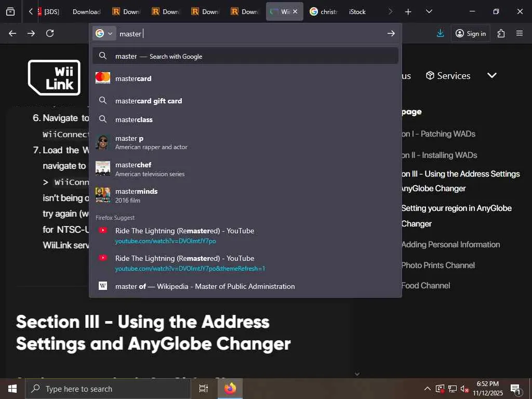This screenshot has width=532, height=399.
Task: Open the network tray icon
Action: click(453, 389)
